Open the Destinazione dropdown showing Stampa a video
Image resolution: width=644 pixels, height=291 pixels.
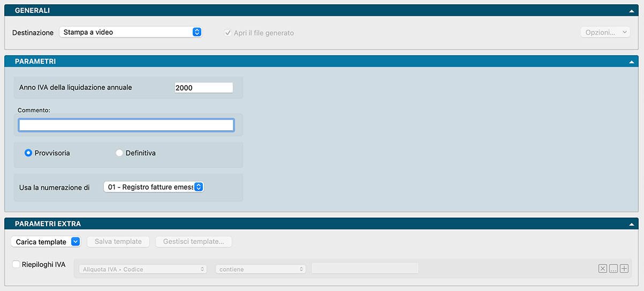pyautogui.click(x=131, y=32)
